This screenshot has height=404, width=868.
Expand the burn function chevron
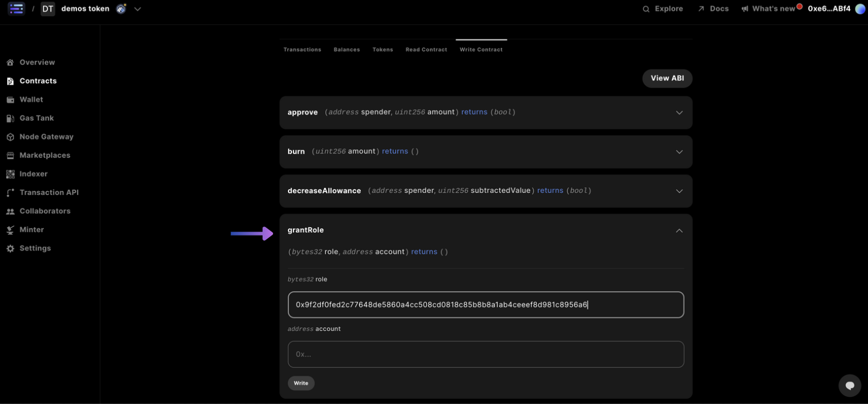coord(679,152)
